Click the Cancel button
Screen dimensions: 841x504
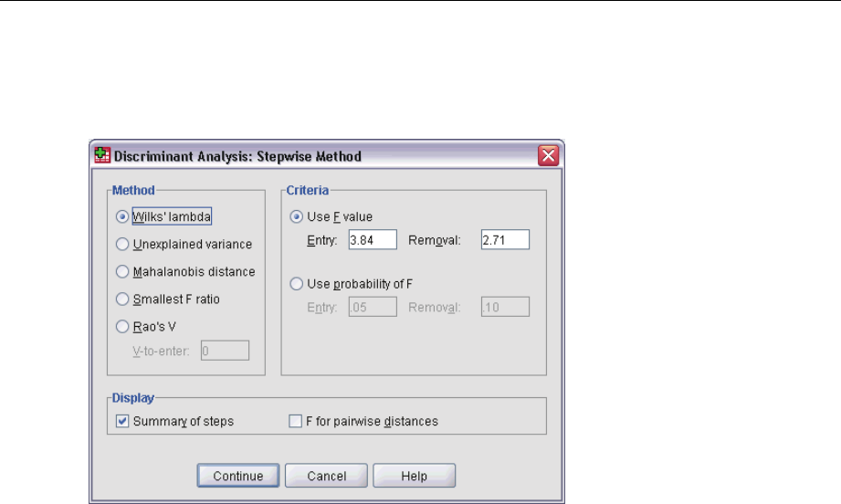326,476
